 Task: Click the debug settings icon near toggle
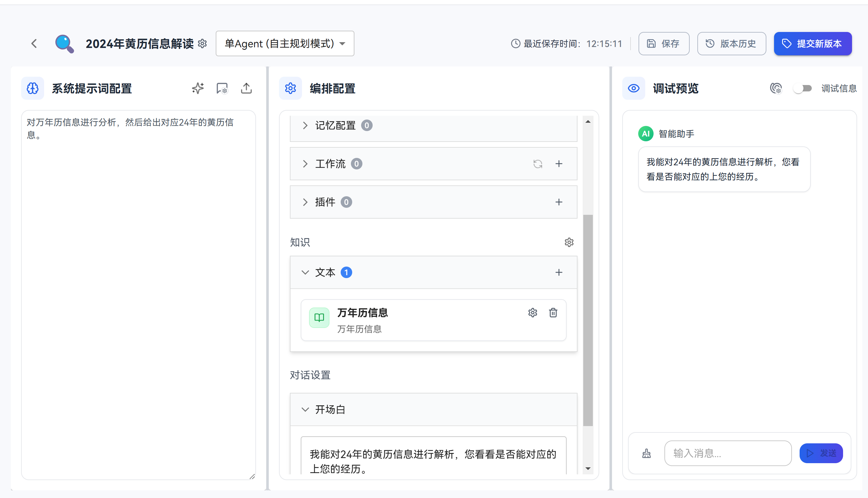coord(776,88)
